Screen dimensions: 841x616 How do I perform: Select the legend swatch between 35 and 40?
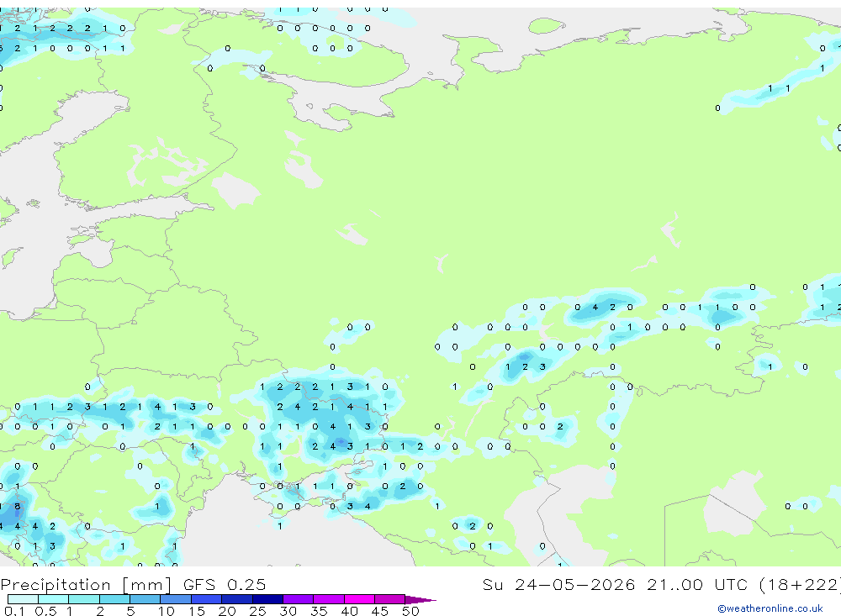(329, 599)
